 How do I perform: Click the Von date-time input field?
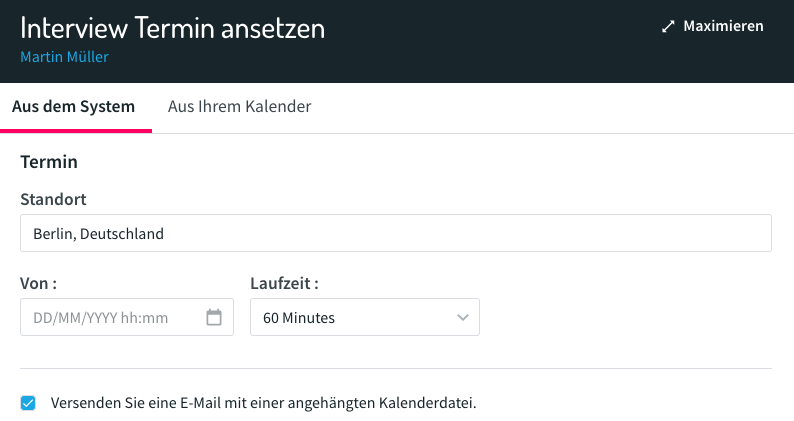[127, 317]
